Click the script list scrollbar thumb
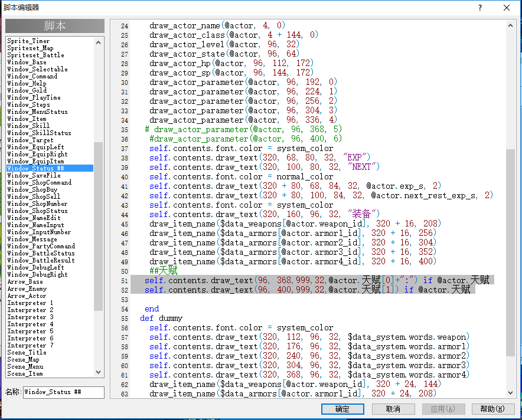This screenshot has height=420, width=522. coord(98,226)
